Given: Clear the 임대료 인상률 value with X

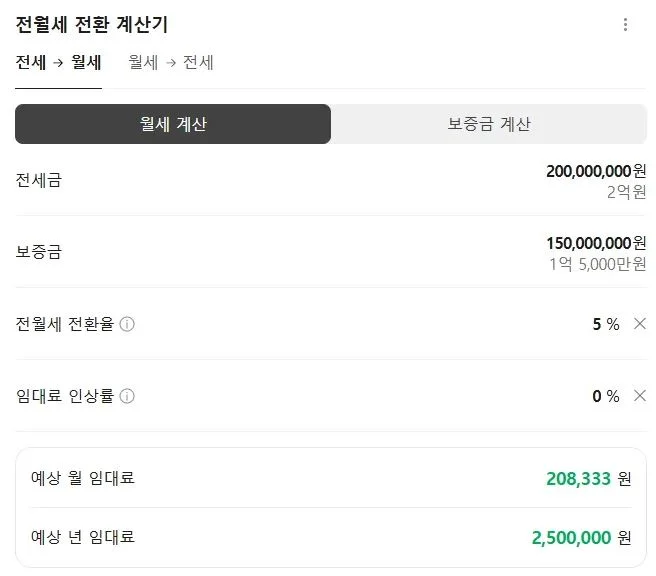Looking at the screenshot, I should click(x=640, y=396).
